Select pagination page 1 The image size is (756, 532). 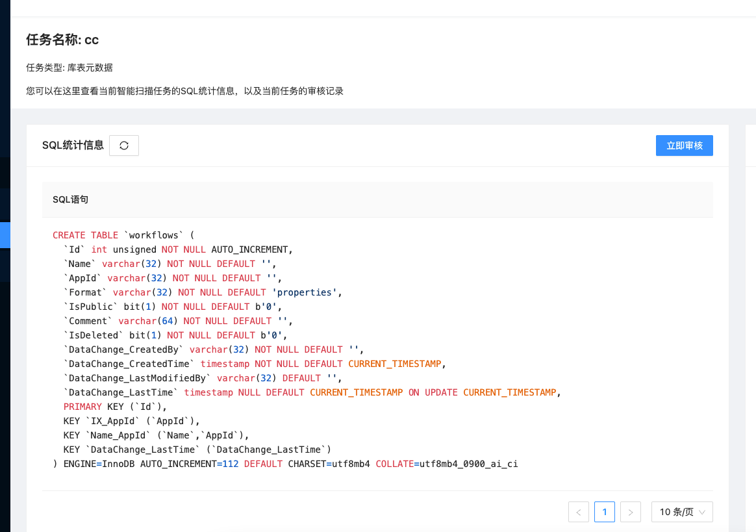click(604, 512)
